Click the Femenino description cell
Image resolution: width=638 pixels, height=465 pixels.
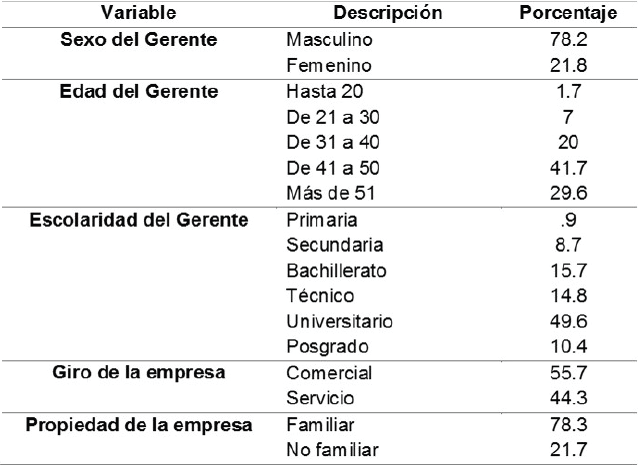pos(328,66)
